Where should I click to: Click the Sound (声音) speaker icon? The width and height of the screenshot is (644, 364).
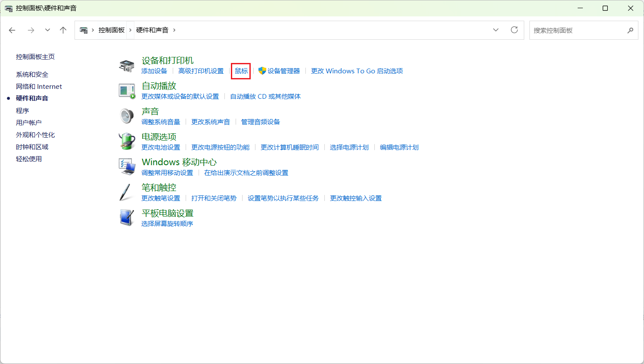coord(127,116)
